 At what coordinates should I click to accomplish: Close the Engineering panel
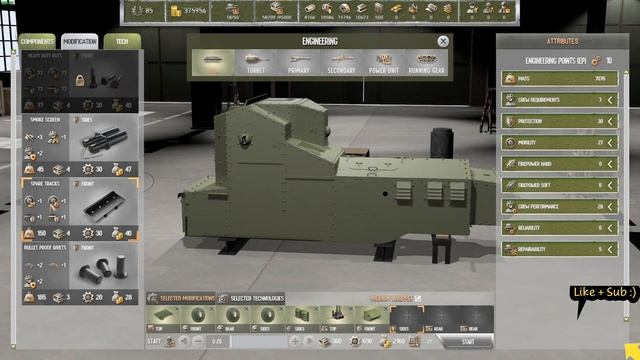[x=443, y=41]
